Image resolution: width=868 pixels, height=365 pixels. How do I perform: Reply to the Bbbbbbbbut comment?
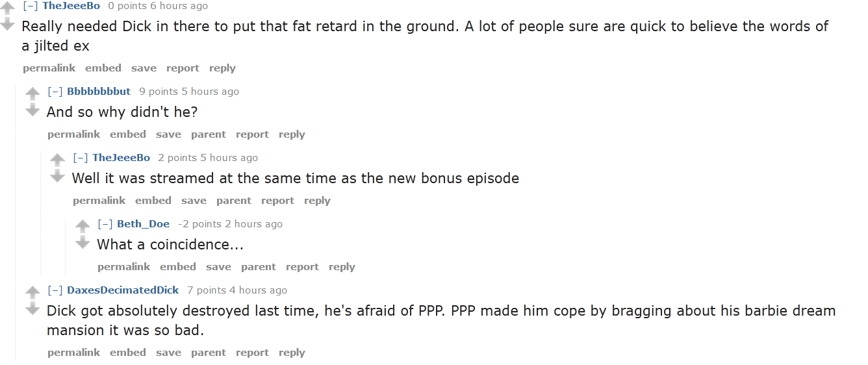(292, 134)
